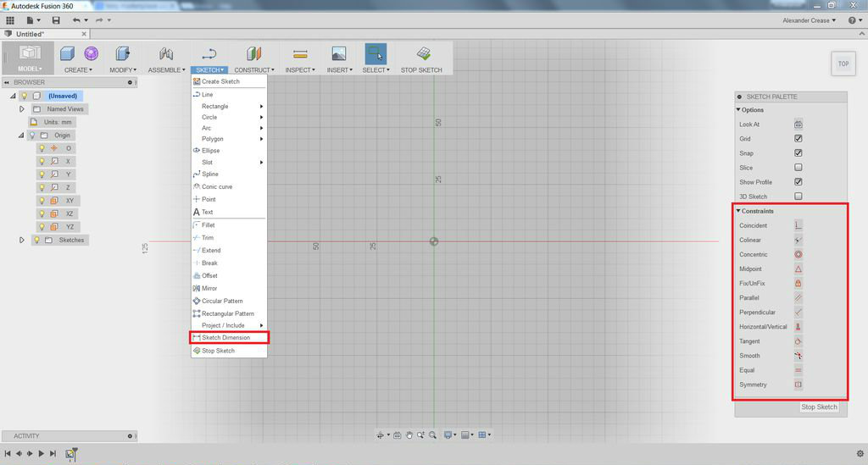868x465 pixels.
Task: Click the timeline sketch feature icon
Action: tap(71, 453)
